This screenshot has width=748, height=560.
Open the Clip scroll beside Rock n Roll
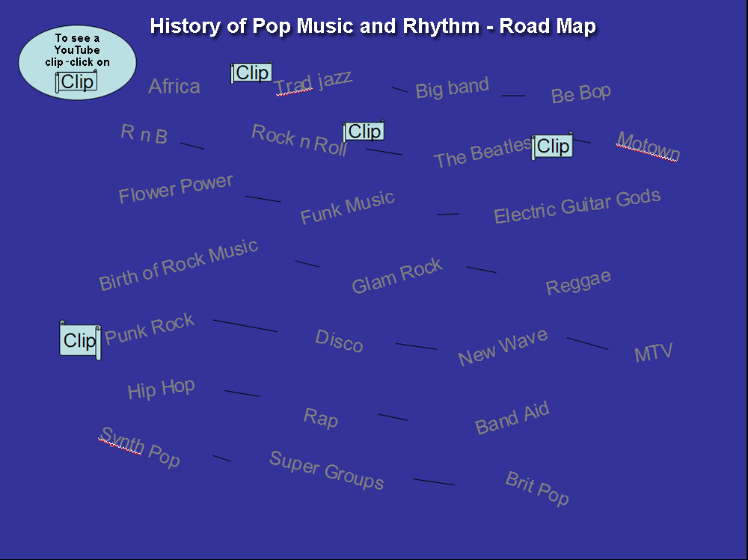click(364, 131)
